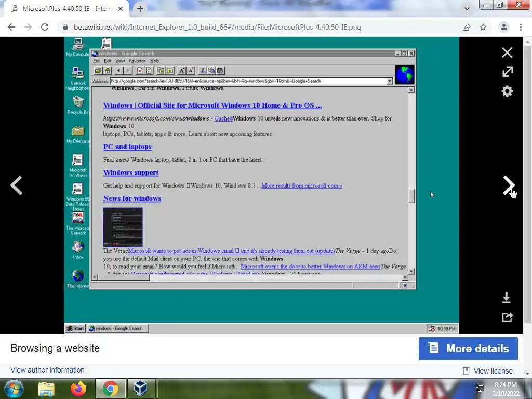Toggle fullscreen view of the image
Image resolution: width=532 pixels, height=399 pixels.
tap(507, 72)
